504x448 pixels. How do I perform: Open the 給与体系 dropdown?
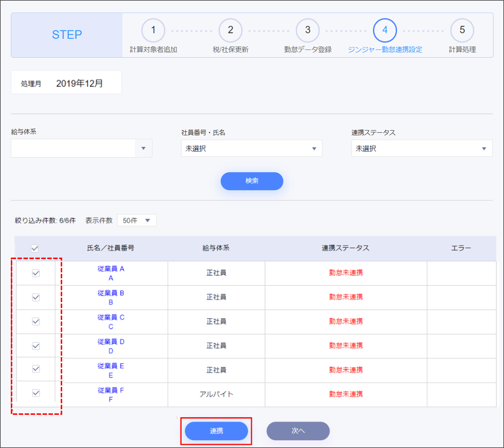click(82, 148)
